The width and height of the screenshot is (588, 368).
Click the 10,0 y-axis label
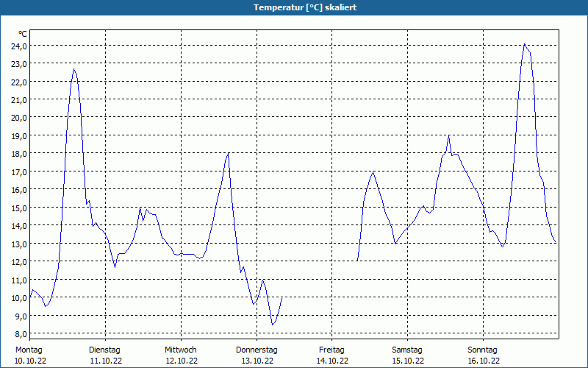click(x=19, y=298)
